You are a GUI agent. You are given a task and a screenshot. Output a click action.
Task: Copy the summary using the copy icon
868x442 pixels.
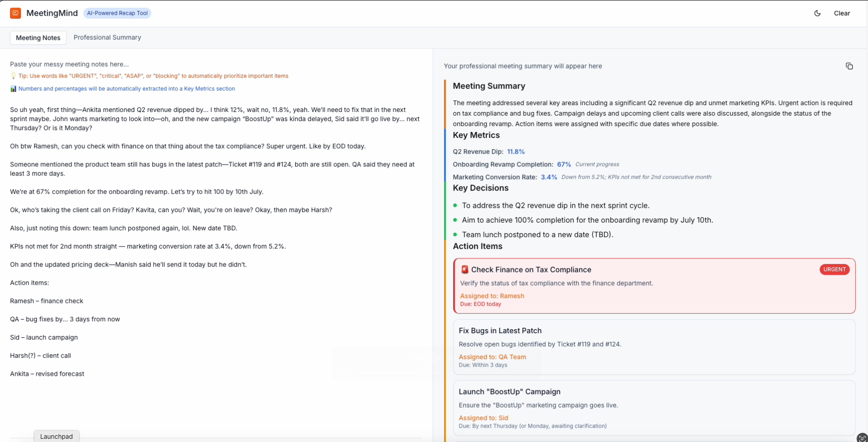849,66
